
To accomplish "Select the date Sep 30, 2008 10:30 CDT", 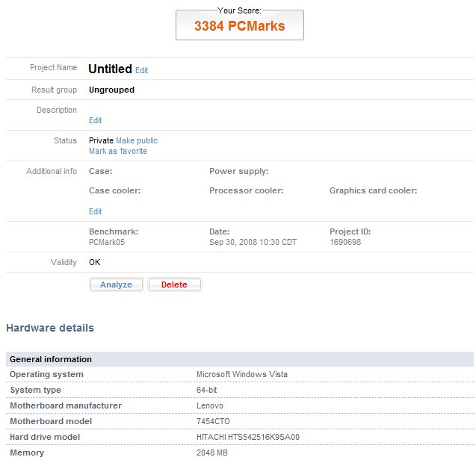I will (x=253, y=242).
